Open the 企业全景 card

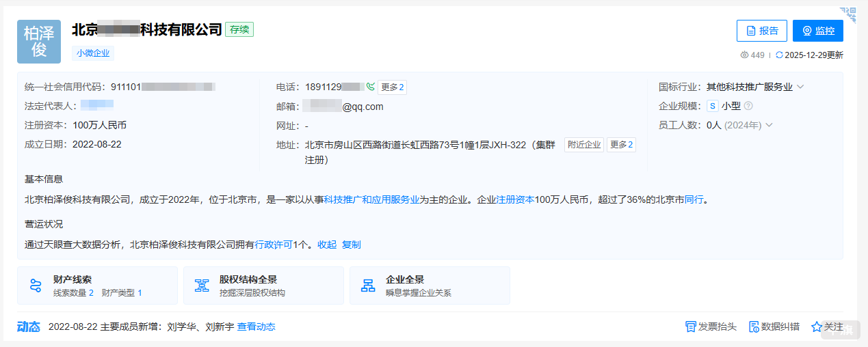(430, 286)
